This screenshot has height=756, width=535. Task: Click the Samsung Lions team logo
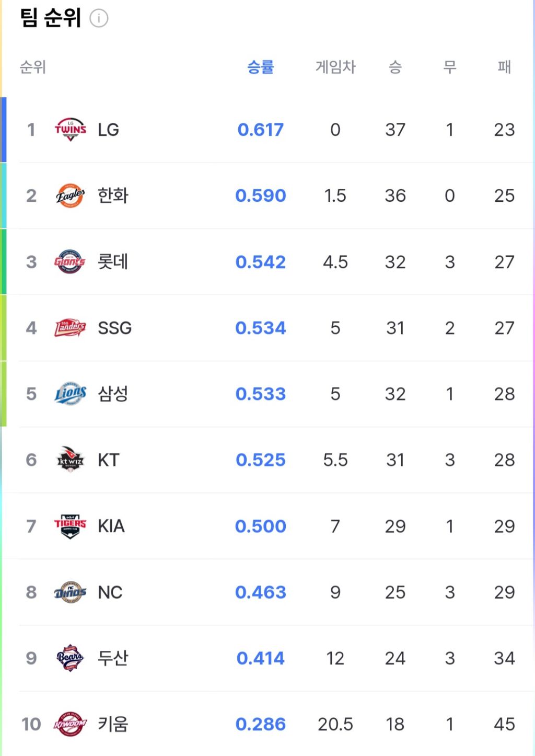[70, 394]
